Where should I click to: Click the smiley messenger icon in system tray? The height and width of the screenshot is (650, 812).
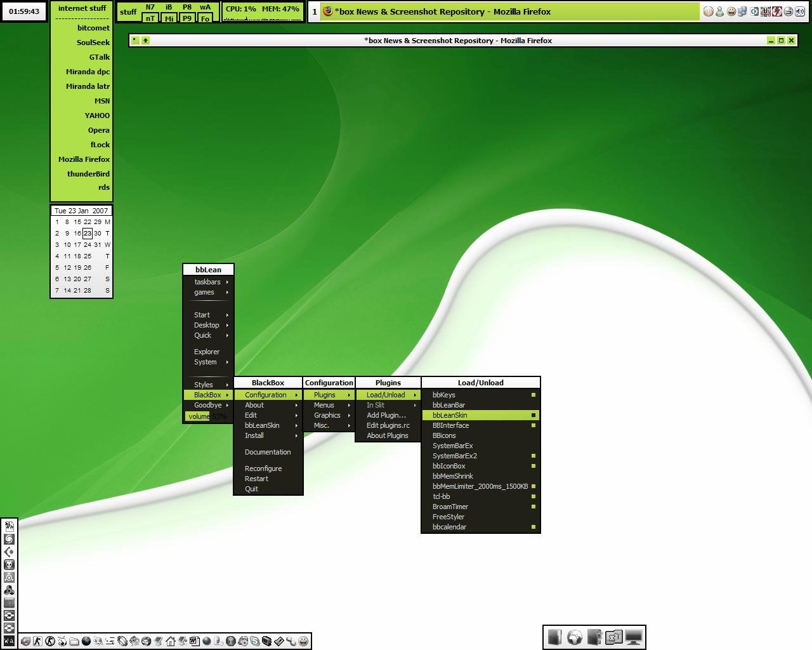731,11
